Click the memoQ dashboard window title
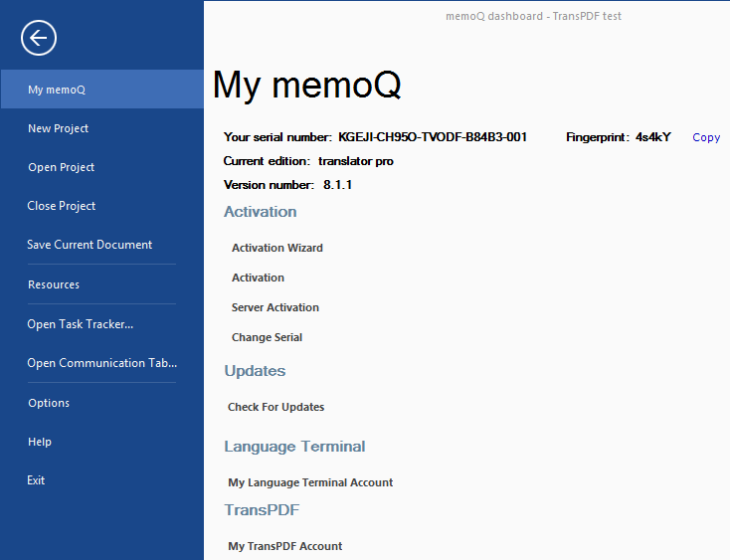Screen dimensions: 730x560 (533, 16)
